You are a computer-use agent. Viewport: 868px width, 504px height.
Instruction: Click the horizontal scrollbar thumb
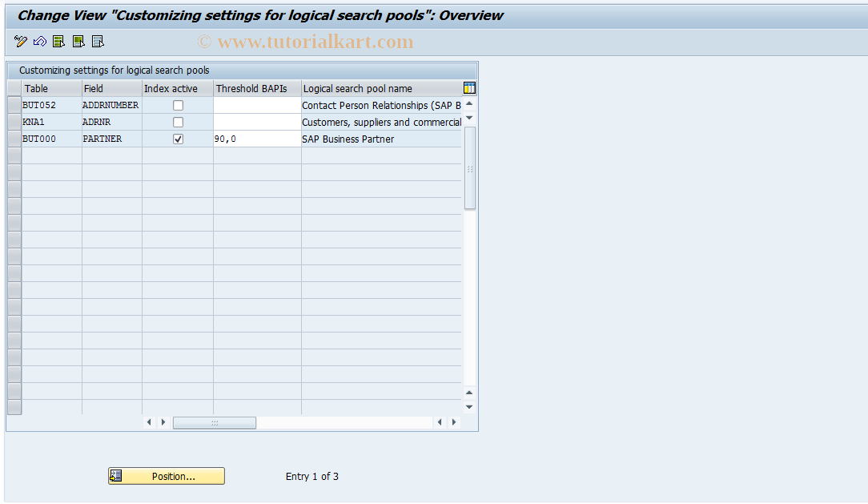(x=215, y=422)
